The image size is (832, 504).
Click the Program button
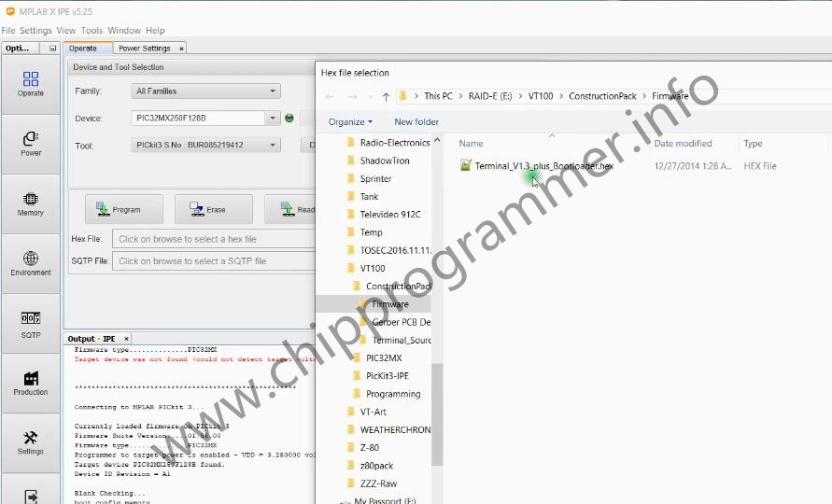(124, 210)
